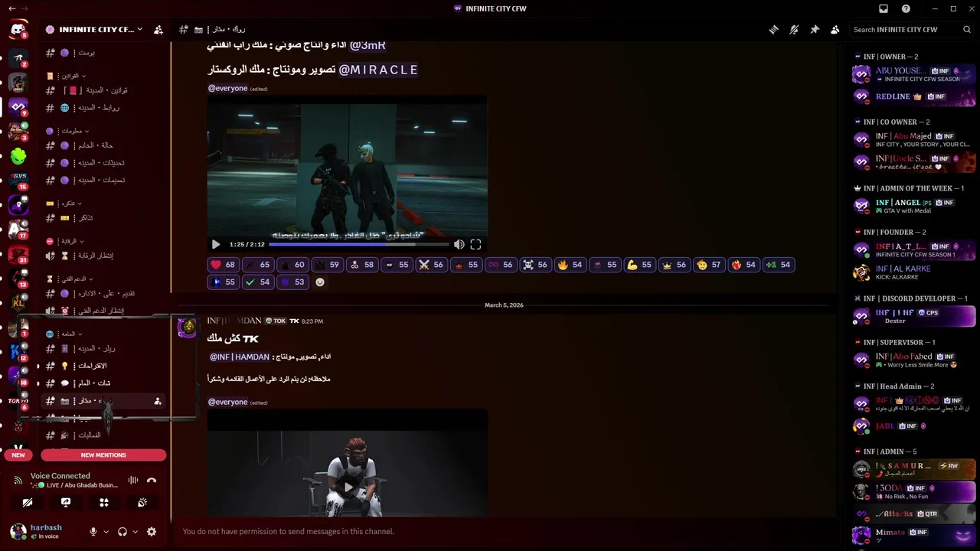Image resolution: width=980 pixels, height=551 pixels.
Task: Open member Mimate profile
Action: pyautogui.click(x=913, y=535)
